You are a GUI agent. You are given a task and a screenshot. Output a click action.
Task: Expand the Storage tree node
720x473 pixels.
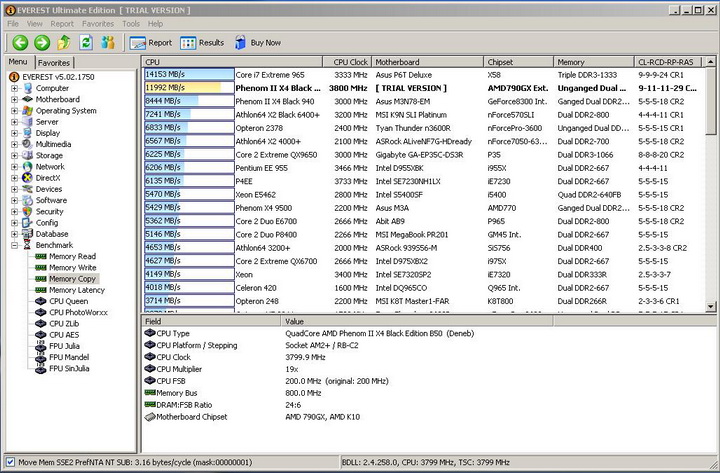(x=14, y=155)
